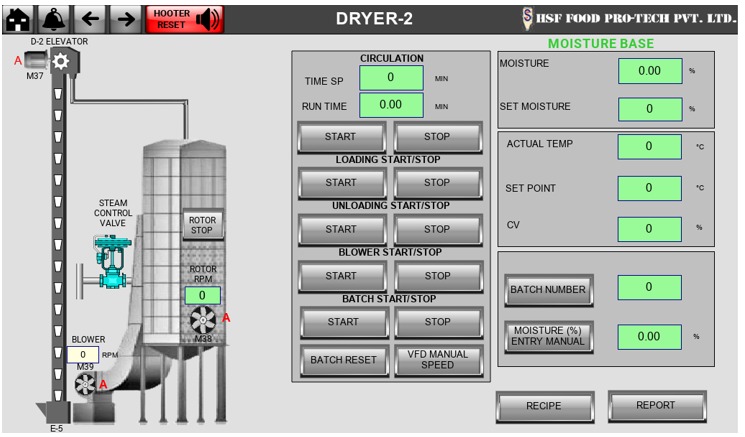Navigate forward with right arrow
The image size is (745, 437).
point(124,18)
